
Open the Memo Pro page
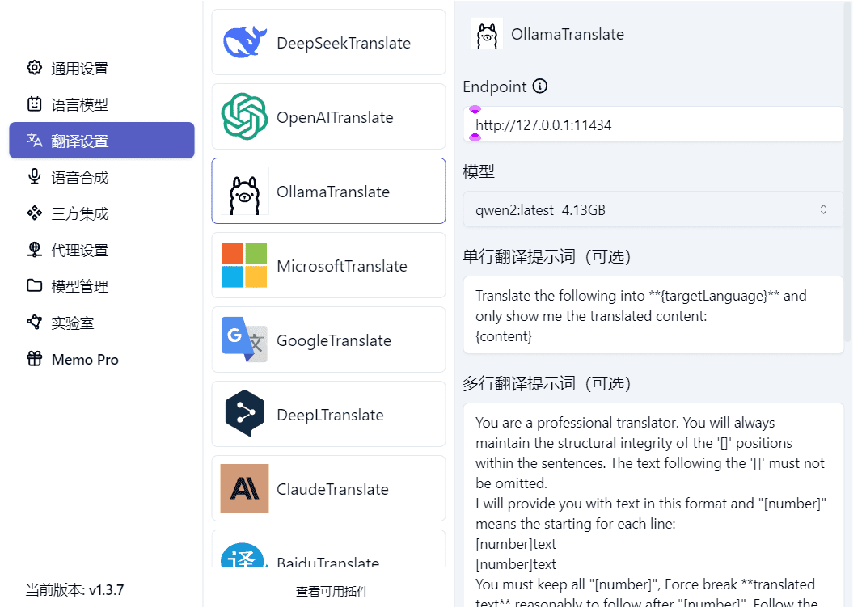pyautogui.click(x=84, y=360)
